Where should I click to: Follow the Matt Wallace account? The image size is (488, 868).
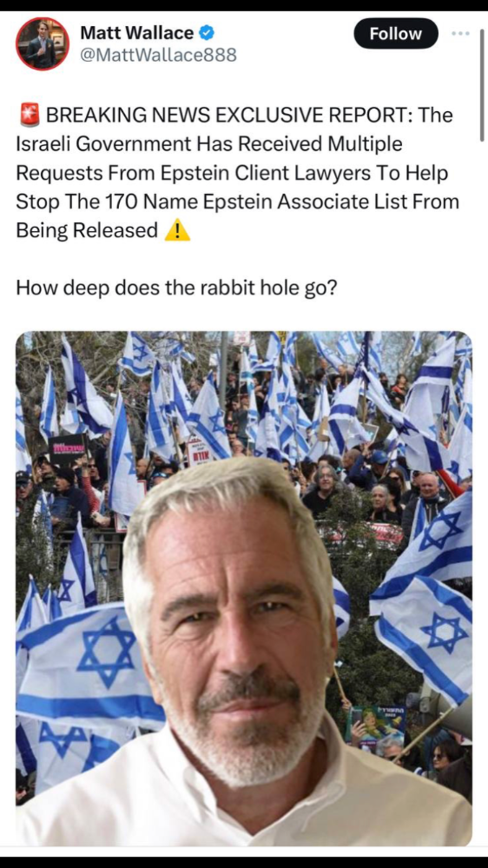[x=396, y=33]
